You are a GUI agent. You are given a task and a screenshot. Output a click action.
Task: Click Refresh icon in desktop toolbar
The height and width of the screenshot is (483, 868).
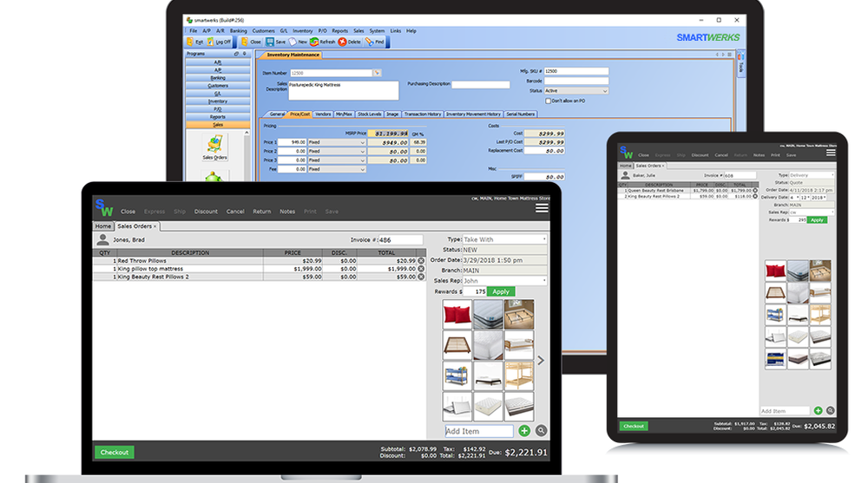pos(314,42)
